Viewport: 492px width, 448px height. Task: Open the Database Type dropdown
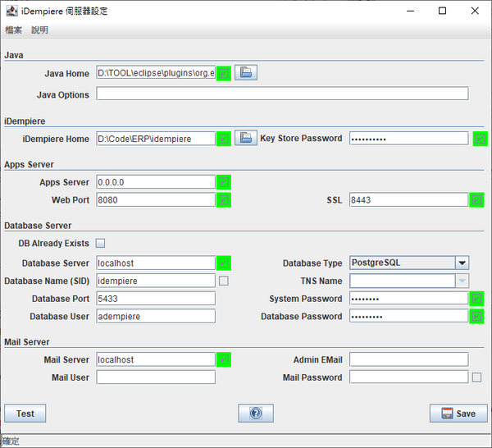click(462, 263)
